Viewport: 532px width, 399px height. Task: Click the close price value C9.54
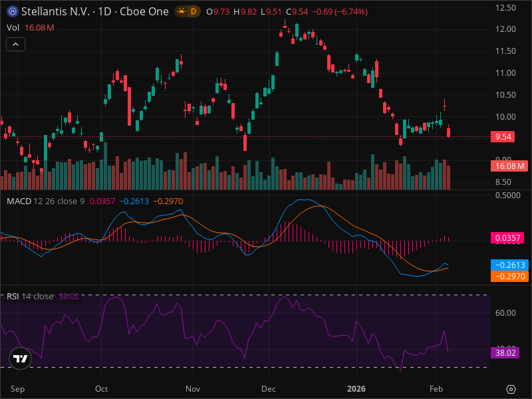297,11
